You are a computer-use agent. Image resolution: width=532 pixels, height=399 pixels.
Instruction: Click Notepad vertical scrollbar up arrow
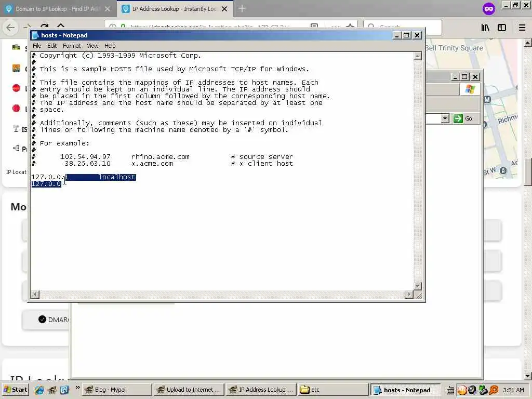[418, 56]
